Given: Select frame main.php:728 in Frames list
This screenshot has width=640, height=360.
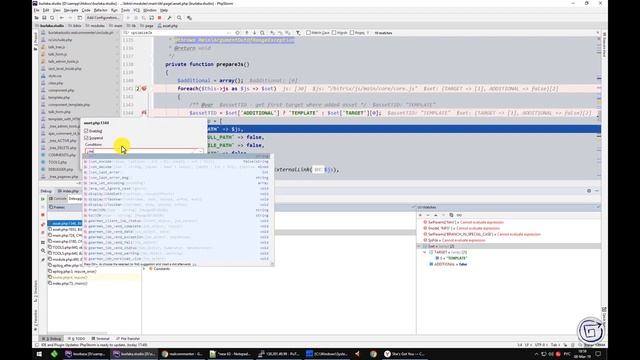Looking at the screenshot, I should (65, 236).
